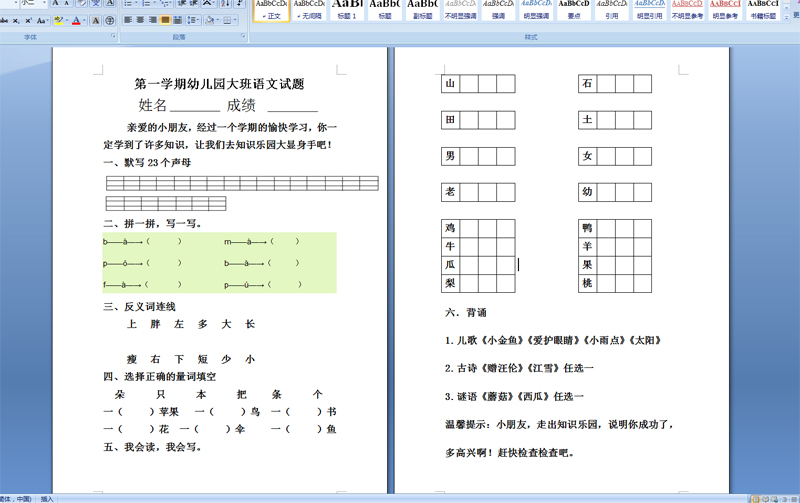Image resolution: width=800 pixels, height=503 pixels.
Task: Switch to web layout view icon
Action: tap(774, 499)
